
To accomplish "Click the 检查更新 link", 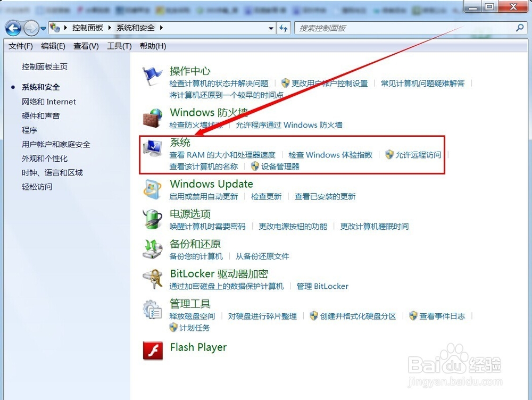I will pyautogui.click(x=266, y=196).
